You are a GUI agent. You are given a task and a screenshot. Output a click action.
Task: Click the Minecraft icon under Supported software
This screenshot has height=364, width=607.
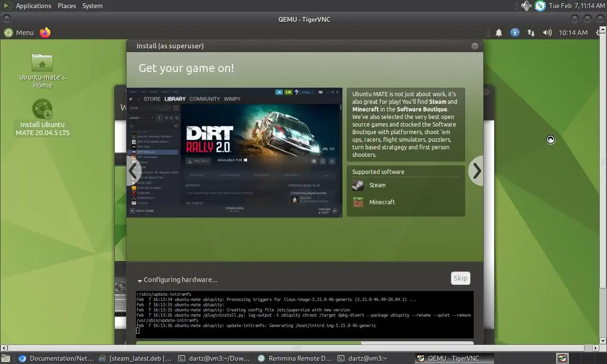point(358,202)
